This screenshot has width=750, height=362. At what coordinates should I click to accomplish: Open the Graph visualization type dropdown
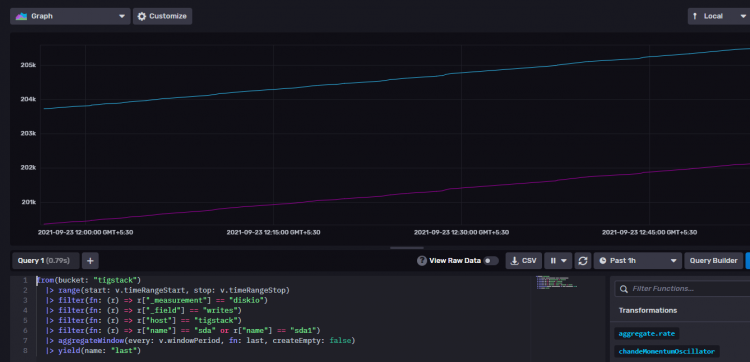(x=70, y=16)
